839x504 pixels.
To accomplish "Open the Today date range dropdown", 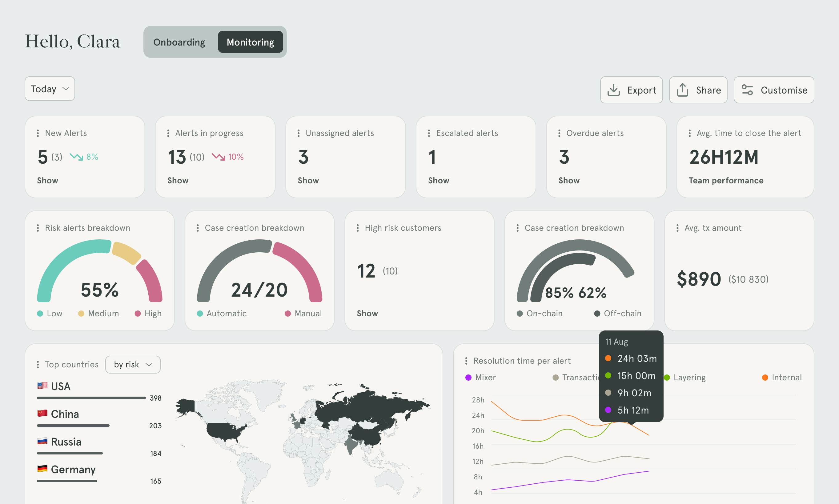I will [x=50, y=89].
